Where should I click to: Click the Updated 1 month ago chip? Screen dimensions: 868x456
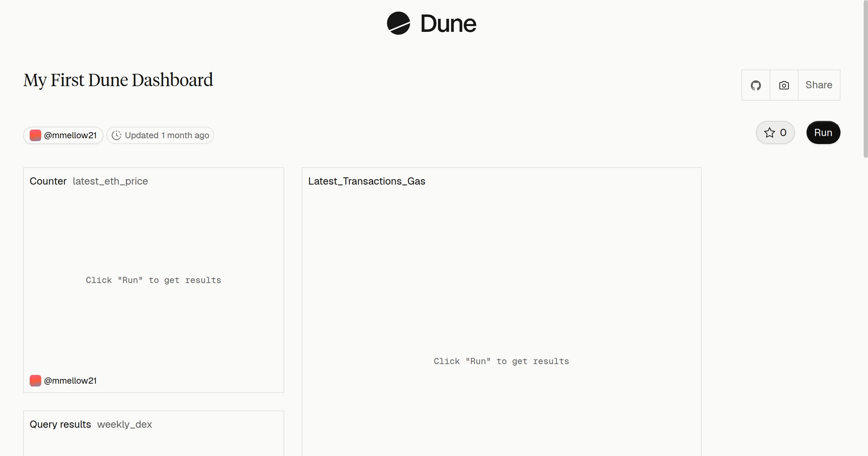coord(160,135)
